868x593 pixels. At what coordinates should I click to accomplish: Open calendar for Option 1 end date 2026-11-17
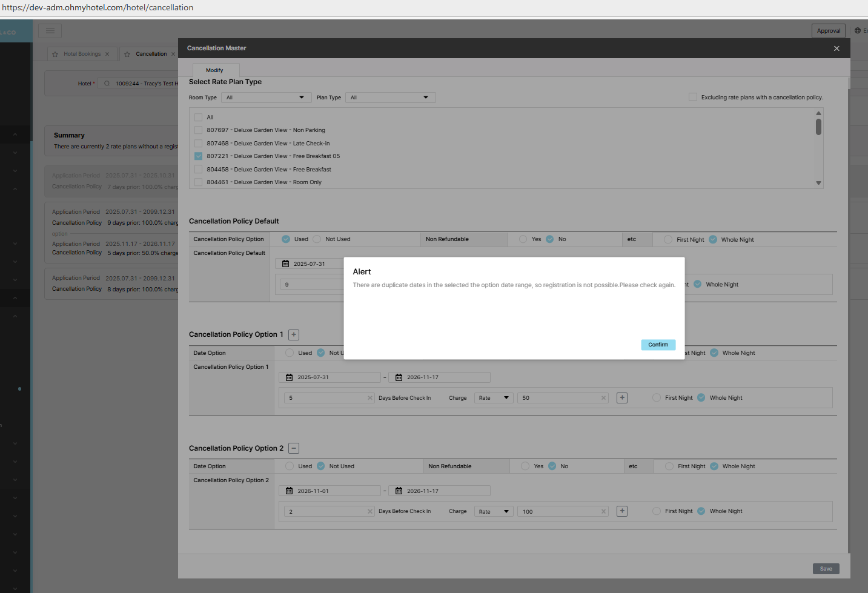(399, 377)
